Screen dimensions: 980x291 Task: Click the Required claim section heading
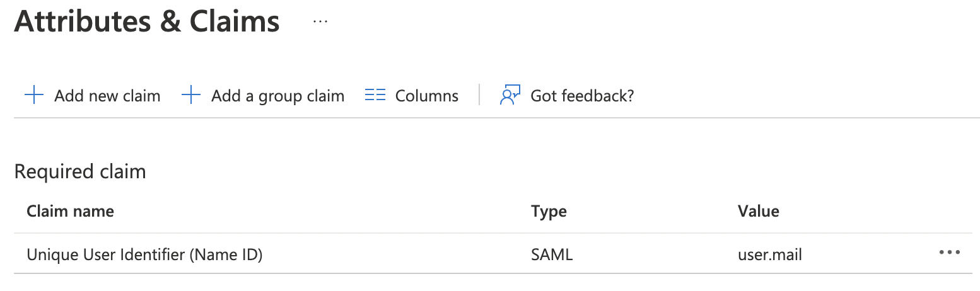(x=80, y=171)
